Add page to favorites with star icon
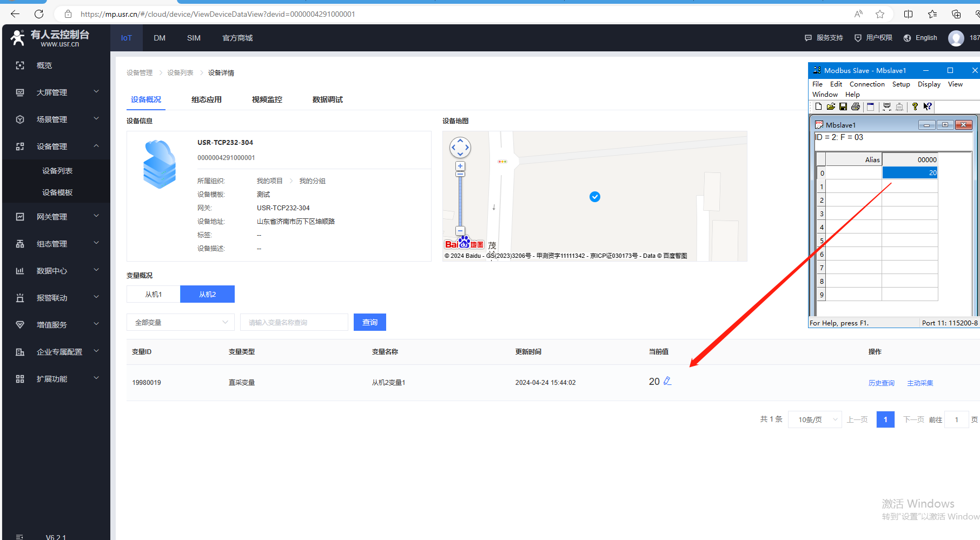The width and height of the screenshot is (980, 540). 880,14
